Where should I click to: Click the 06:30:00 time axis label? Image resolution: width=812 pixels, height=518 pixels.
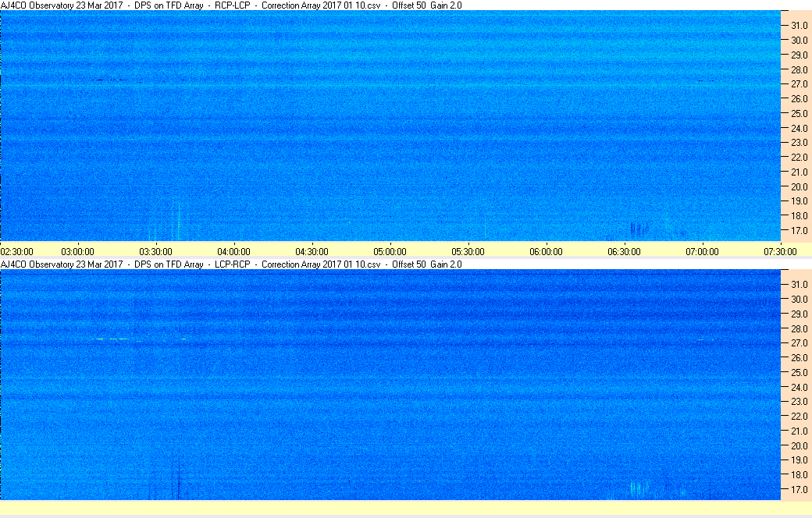point(624,251)
